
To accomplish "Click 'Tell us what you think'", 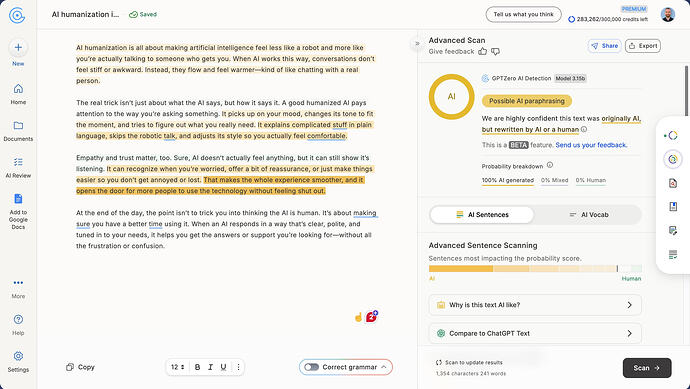I will click(523, 15).
